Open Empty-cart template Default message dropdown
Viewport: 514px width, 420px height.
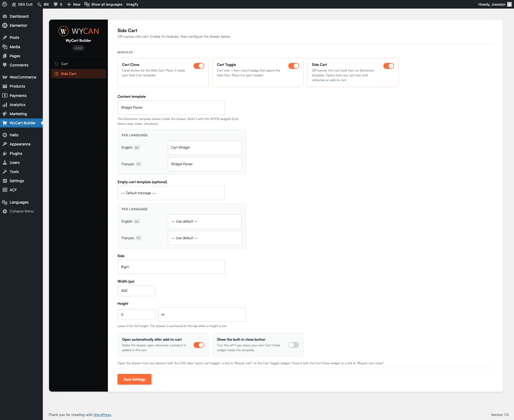pyautogui.click(x=171, y=193)
